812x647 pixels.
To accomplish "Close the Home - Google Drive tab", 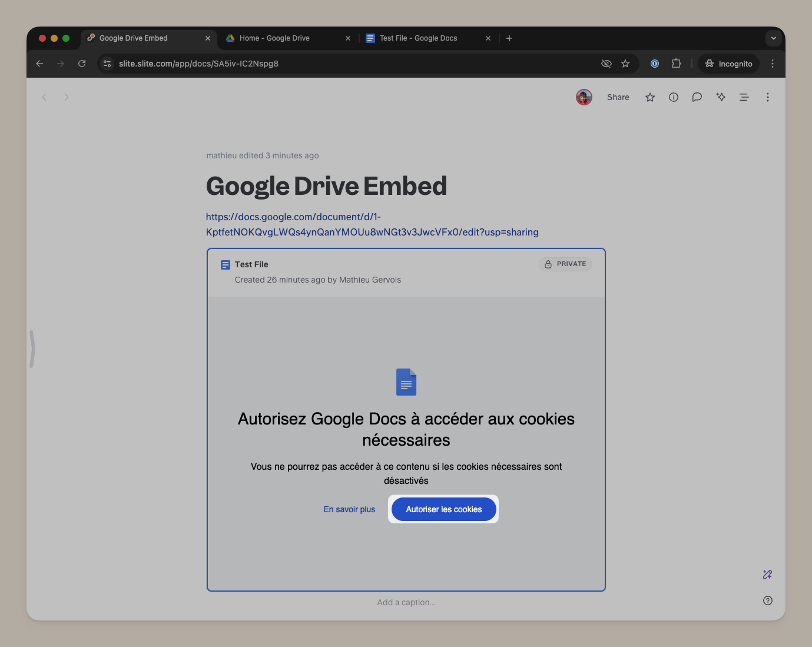I will coord(348,38).
